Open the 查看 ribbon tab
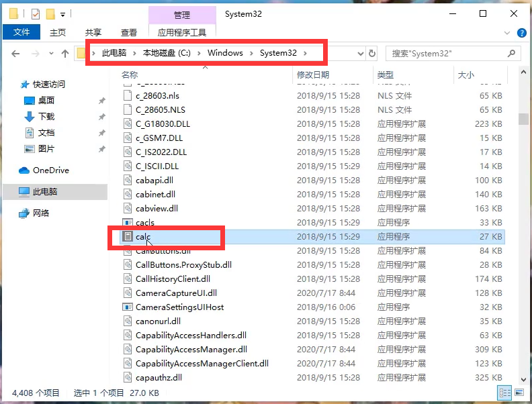 [128, 32]
